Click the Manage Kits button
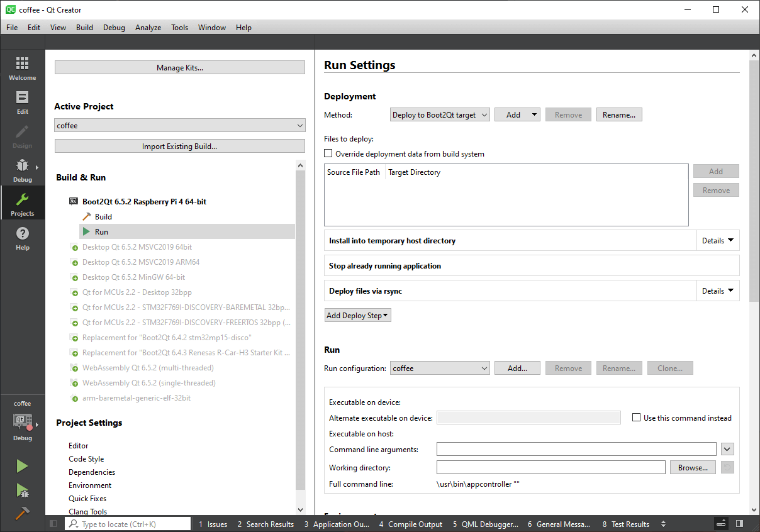Image resolution: width=760 pixels, height=532 pixels. pos(179,68)
